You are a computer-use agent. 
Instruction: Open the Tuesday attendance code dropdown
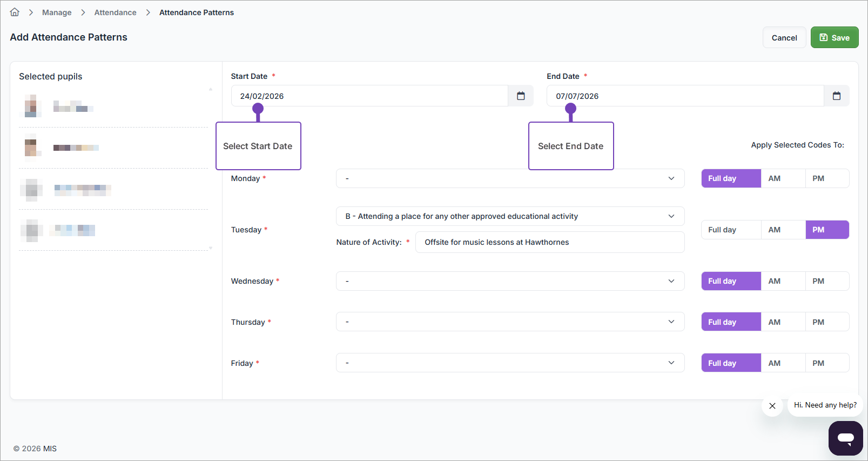point(510,216)
